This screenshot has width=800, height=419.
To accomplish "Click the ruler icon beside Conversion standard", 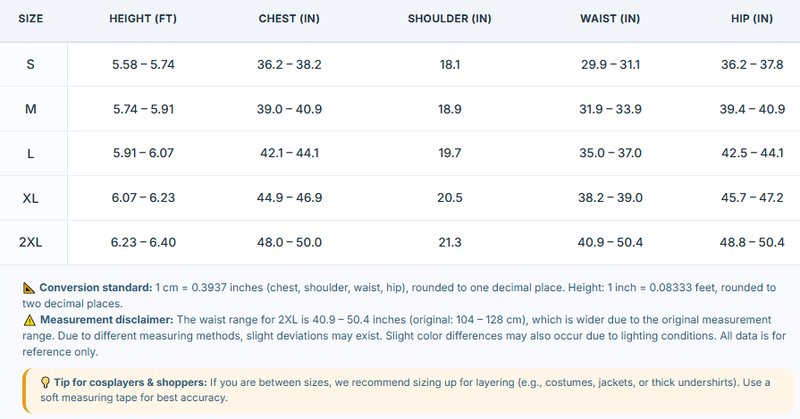I will coord(29,288).
